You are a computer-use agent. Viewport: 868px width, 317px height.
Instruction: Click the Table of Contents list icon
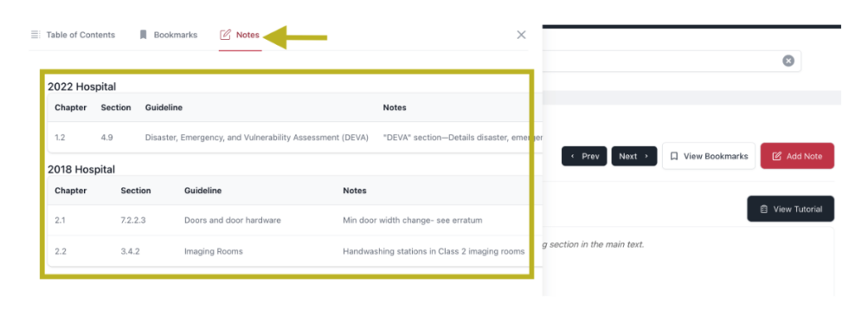point(36,35)
